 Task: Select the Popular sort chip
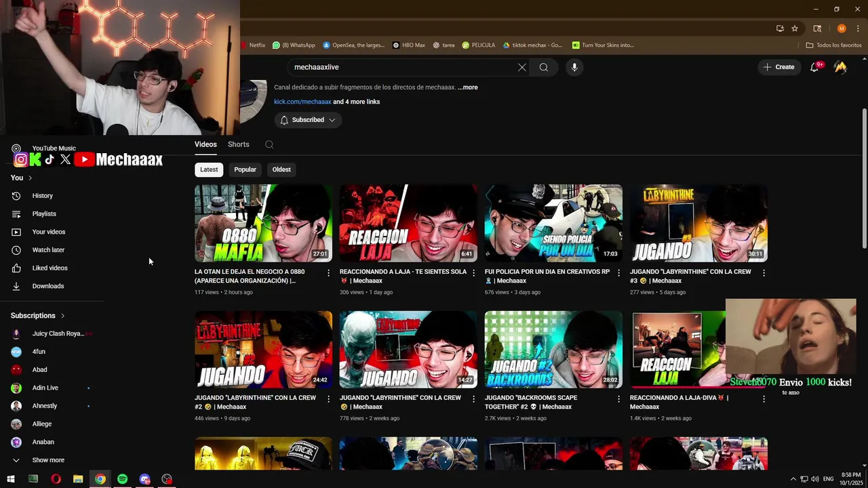pyautogui.click(x=245, y=169)
